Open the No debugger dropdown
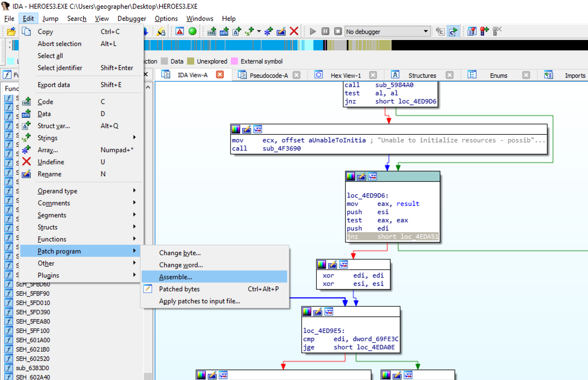 [x=425, y=31]
